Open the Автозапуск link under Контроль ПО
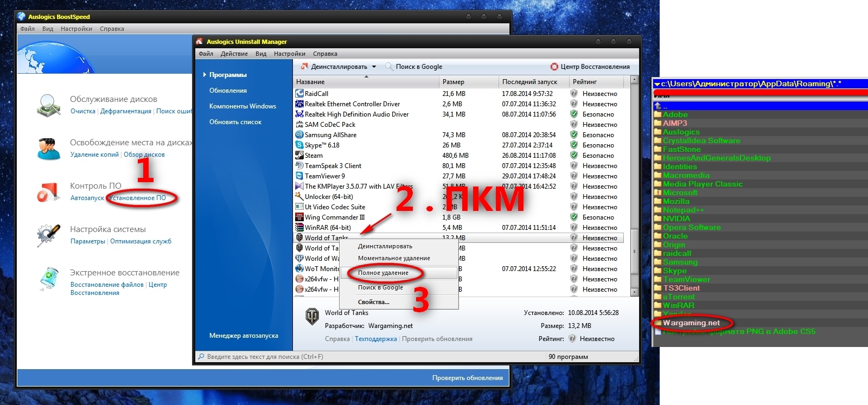 pyautogui.click(x=87, y=198)
